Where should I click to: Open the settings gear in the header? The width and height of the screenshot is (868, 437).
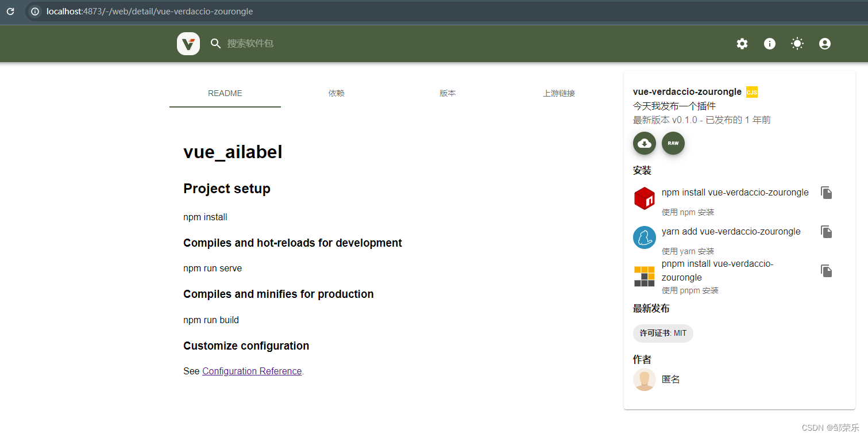(x=742, y=44)
